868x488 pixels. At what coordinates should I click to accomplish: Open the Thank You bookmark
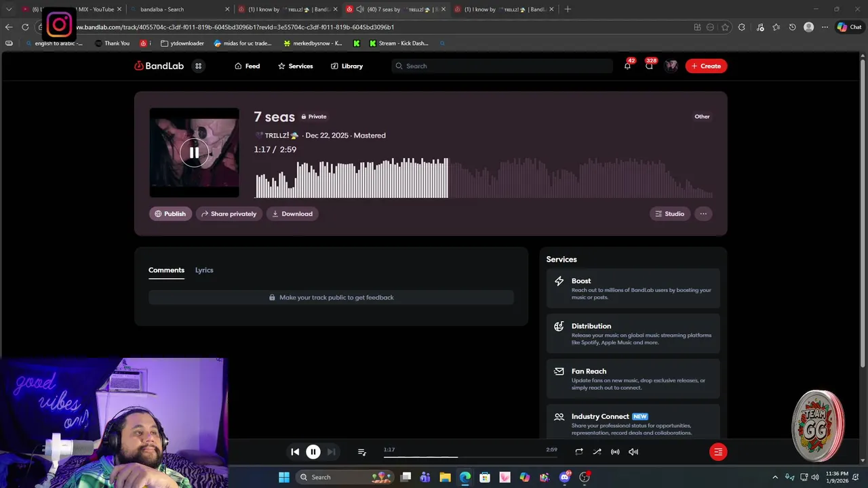(112, 43)
